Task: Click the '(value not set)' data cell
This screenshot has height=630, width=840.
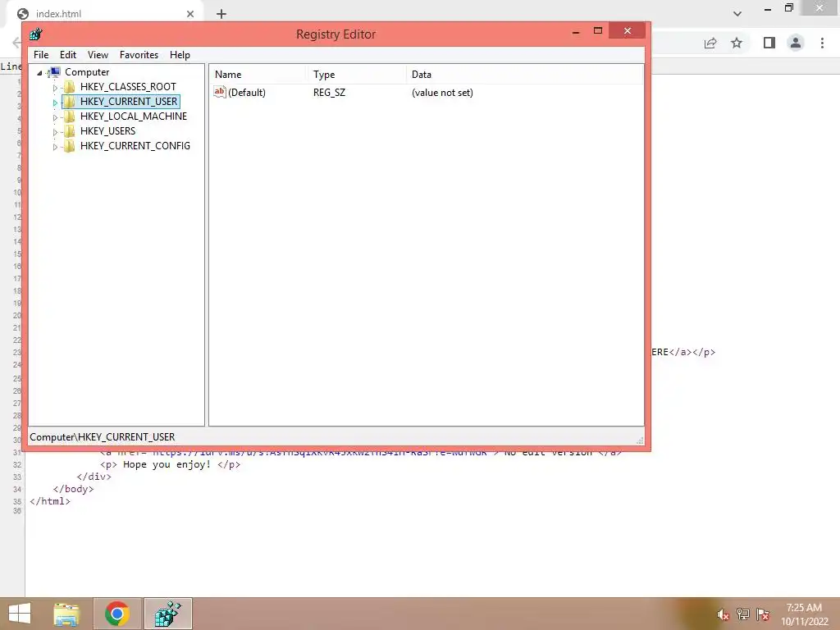Action: 442,93
